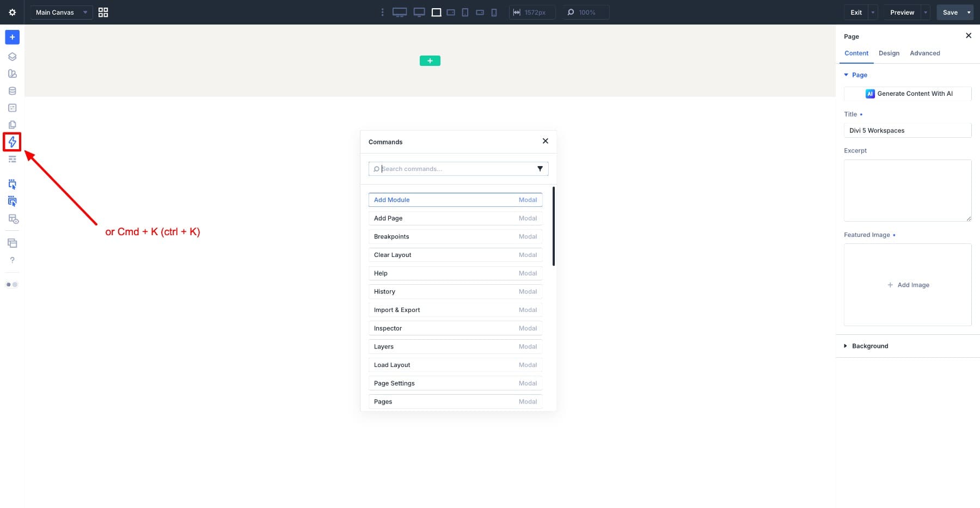This screenshot has width=980, height=508.
Task: Click the 100% zoom field
Action: 586,12
